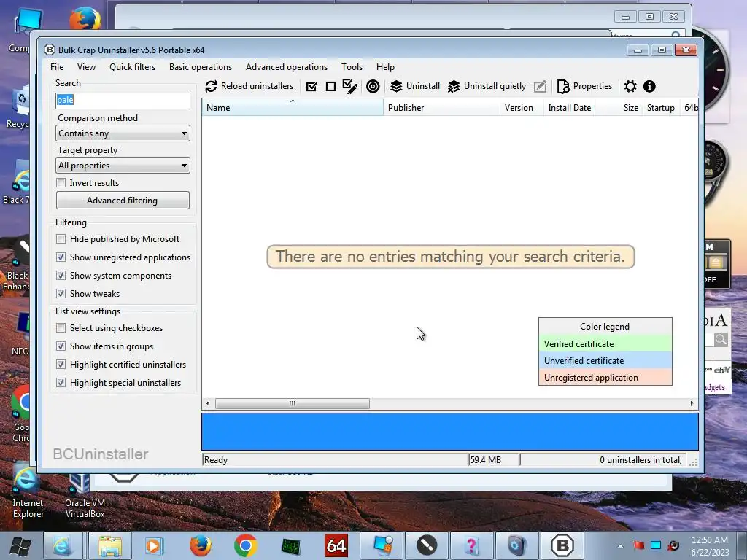Toggle Highlight special uninstallers
This screenshot has width=747, height=560.
(61, 382)
